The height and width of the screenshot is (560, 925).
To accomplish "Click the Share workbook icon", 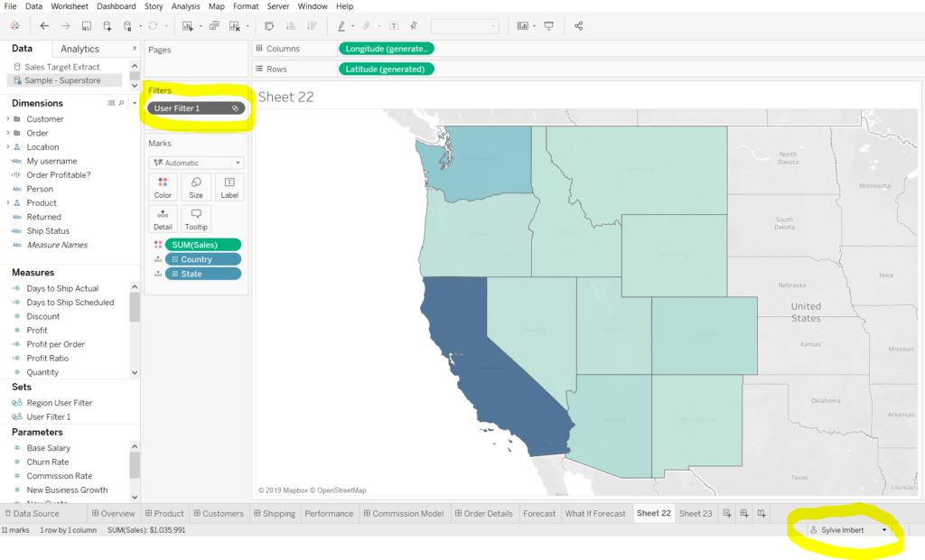I will 579,26.
